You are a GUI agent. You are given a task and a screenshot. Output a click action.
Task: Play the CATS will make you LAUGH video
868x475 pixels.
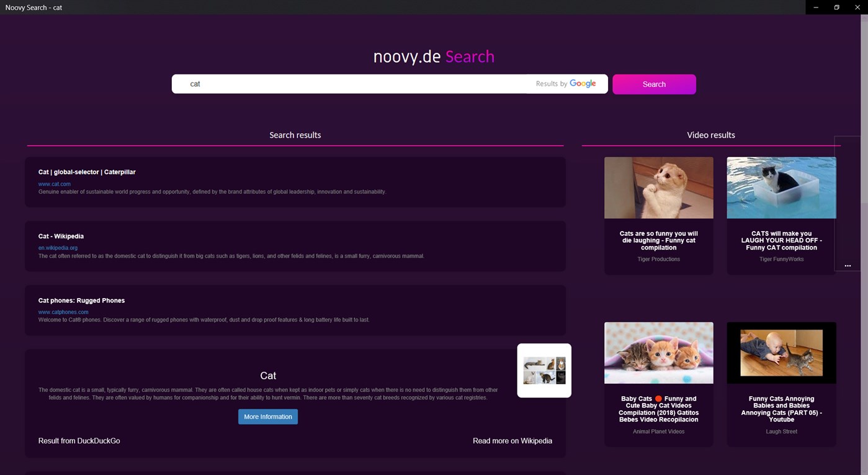781,188
